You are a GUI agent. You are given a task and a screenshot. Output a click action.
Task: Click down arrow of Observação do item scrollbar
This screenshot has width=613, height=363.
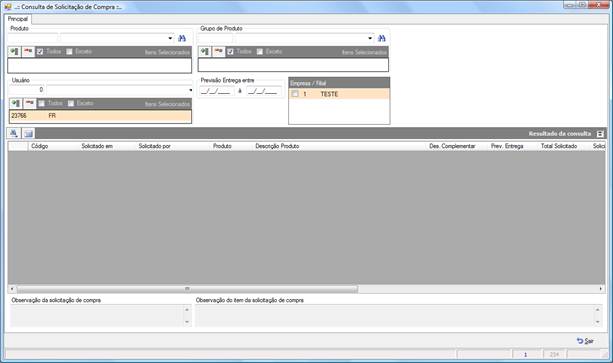597,322
